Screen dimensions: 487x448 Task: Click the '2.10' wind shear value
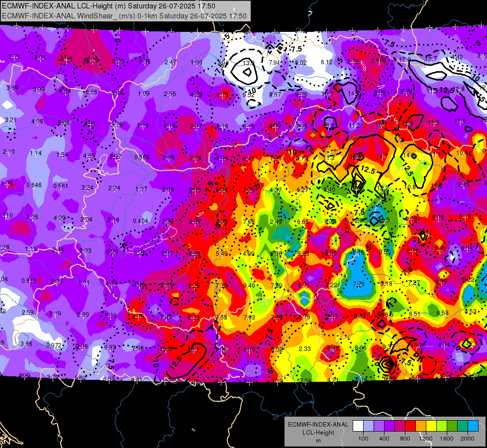pyautogui.click(x=8, y=152)
